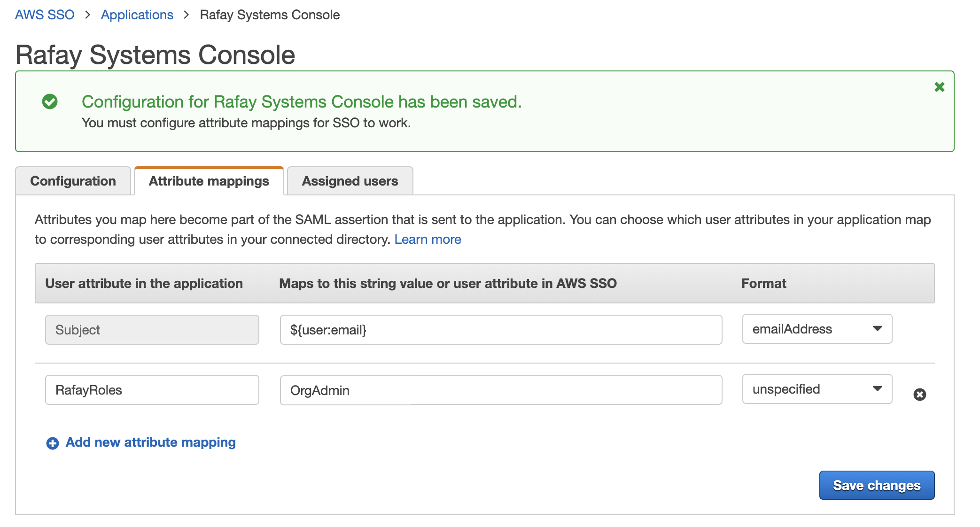Click the plus icon for new mapping
This screenshot has width=980, height=527.
(x=53, y=443)
